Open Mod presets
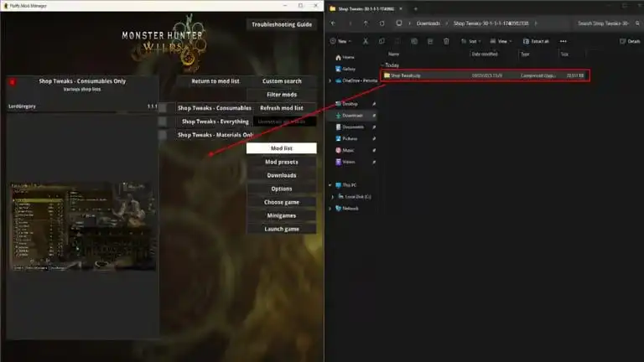The width and height of the screenshot is (644, 362). coord(282,162)
